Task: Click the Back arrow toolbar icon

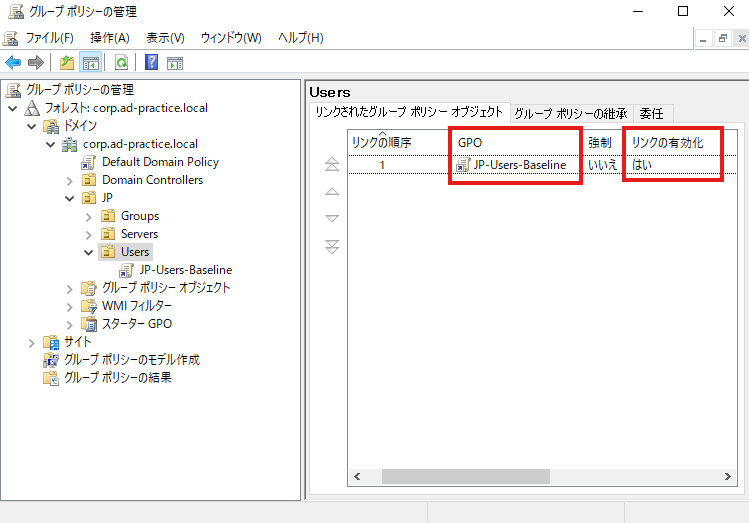Action: 13,63
